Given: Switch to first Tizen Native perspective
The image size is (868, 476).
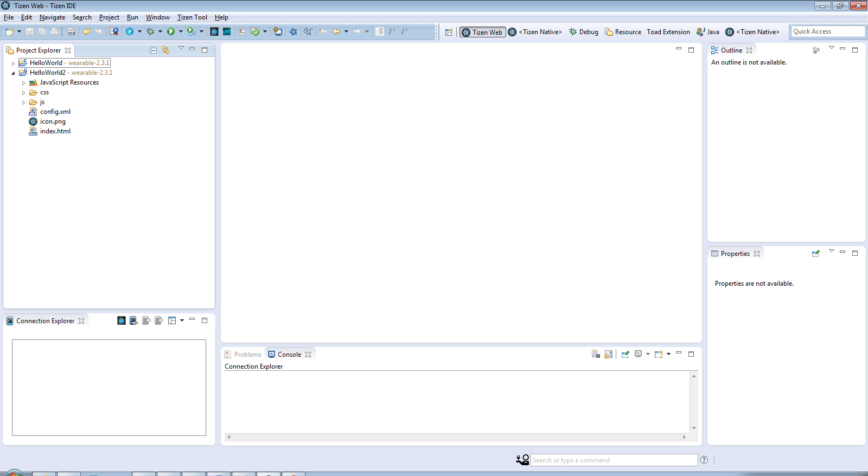Looking at the screenshot, I should [x=535, y=32].
